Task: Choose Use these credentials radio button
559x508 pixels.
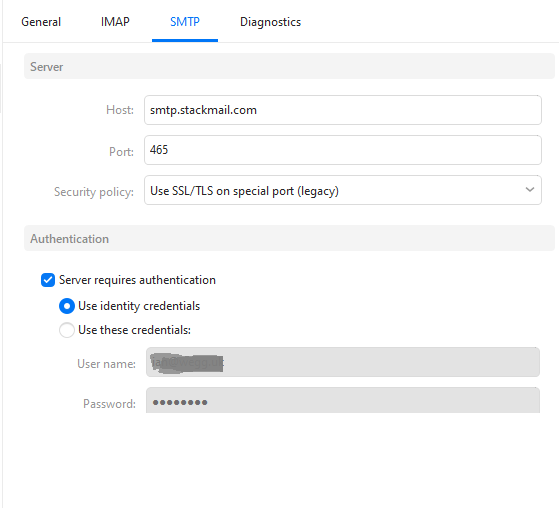Action: pyautogui.click(x=67, y=330)
